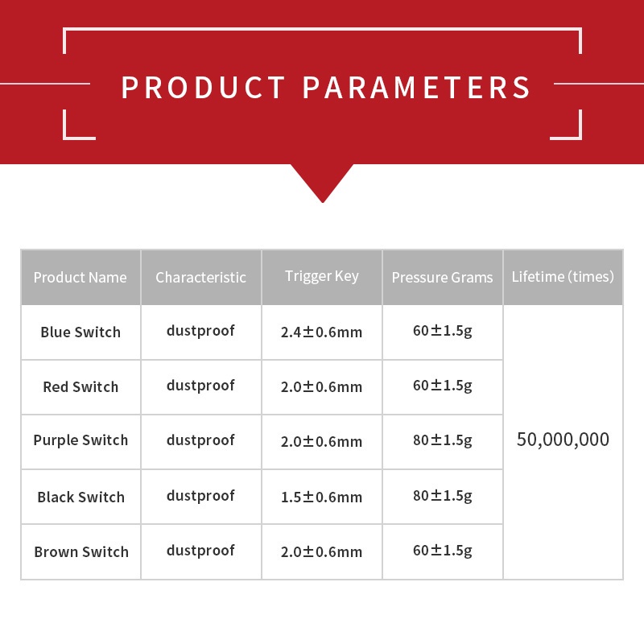Select the Lifetime (times) column header
The height and width of the screenshot is (644, 644).
[x=563, y=277]
